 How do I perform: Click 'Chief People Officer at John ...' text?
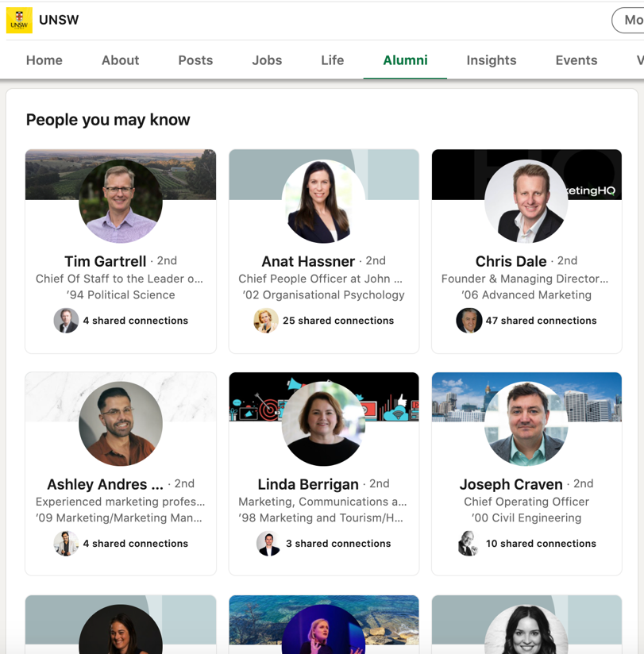click(321, 279)
